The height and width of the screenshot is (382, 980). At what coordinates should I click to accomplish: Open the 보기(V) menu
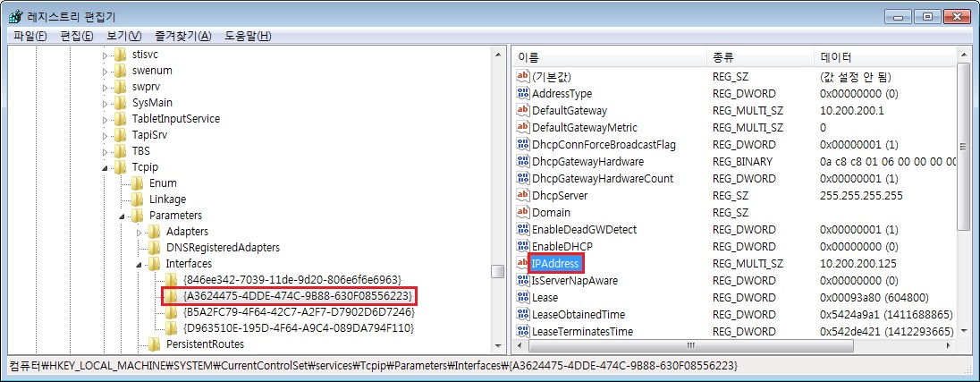[123, 36]
